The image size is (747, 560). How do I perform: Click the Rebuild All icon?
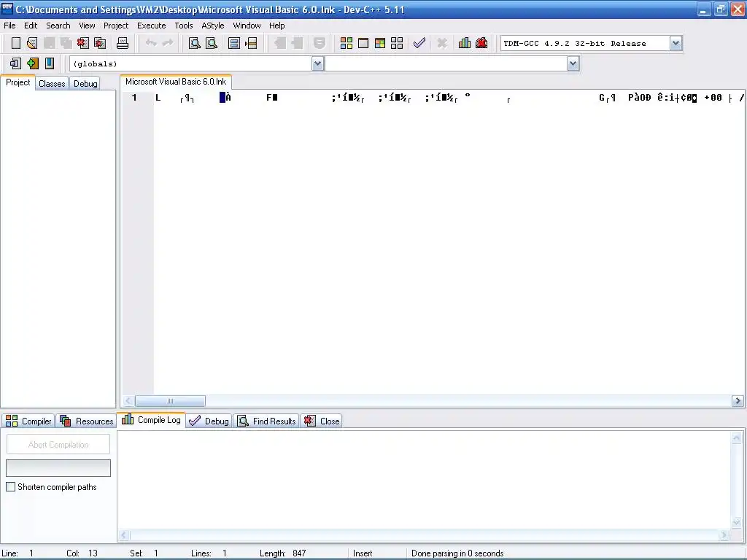coord(397,43)
